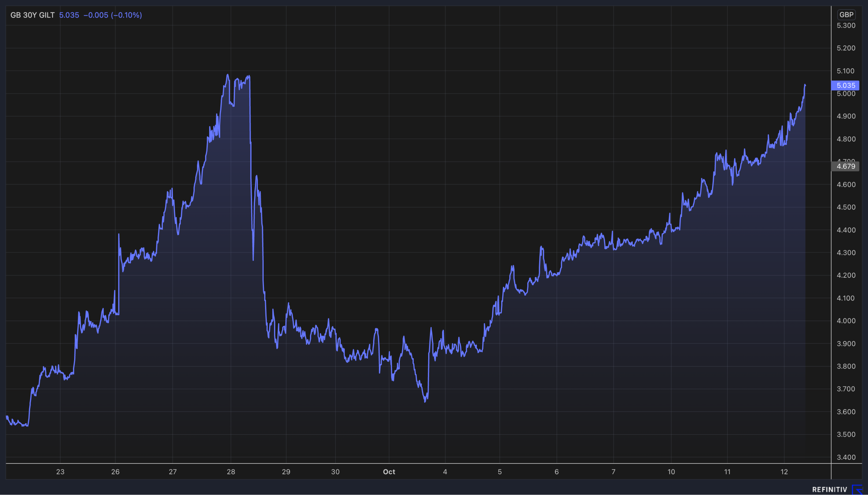Image resolution: width=868 pixels, height=495 pixels.
Task: Click the 3.700 y-axis label
Action: click(x=846, y=389)
